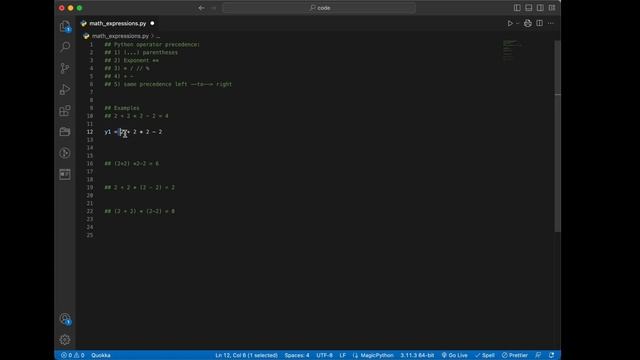The width and height of the screenshot is (640, 360).
Task: Open errors and warnings count in status bar
Action: pyautogui.click(x=73, y=355)
